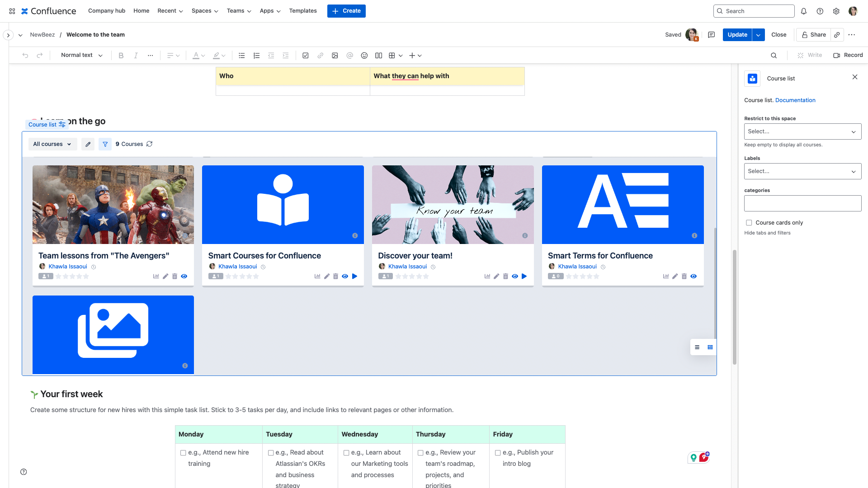Viewport: 868px width, 488px height.
Task: Click the redo arrow in the editor toolbar
Action: coord(40,56)
